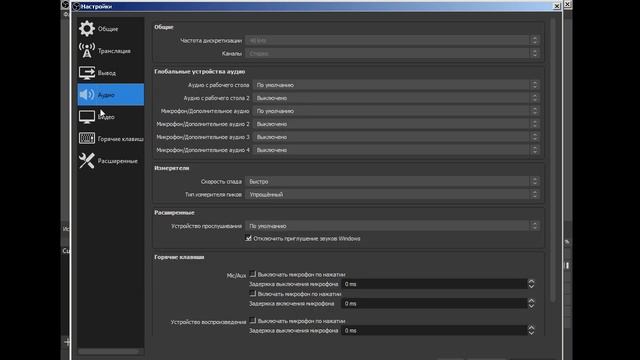Open the Горячие клавиши keyboard icon
Viewport: 640px width, 360px height.
tap(87, 138)
